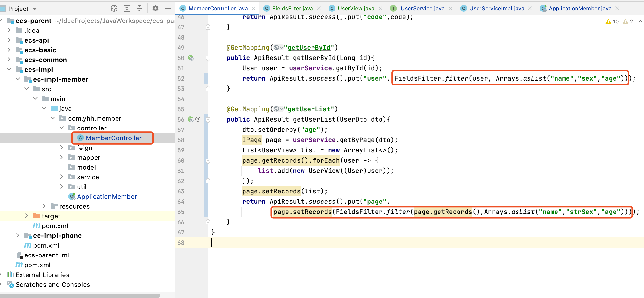Close the UserView.java tab
This screenshot has height=298, width=644.
[x=380, y=9]
